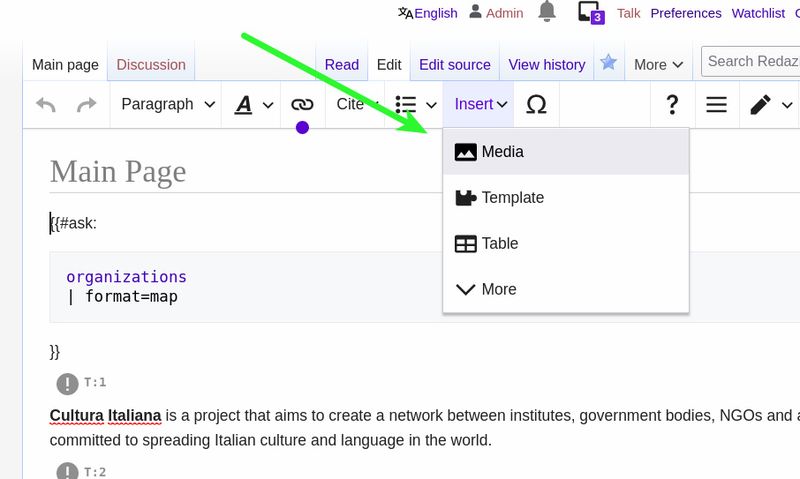Click the redo arrow icon
The image size is (800, 479).
click(87, 105)
